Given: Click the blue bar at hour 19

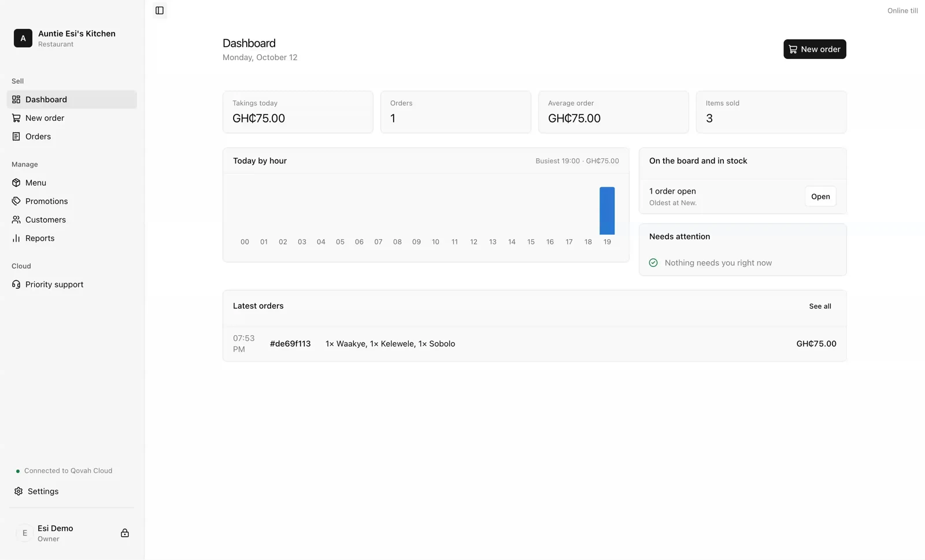Looking at the screenshot, I should pyautogui.click(x=607, y=210).
